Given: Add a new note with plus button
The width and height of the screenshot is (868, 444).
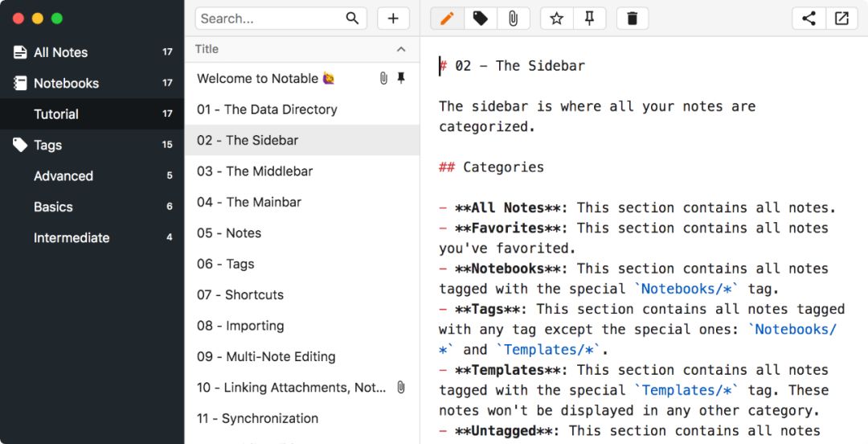Looking at the screenshot, I should click(393, 18).
